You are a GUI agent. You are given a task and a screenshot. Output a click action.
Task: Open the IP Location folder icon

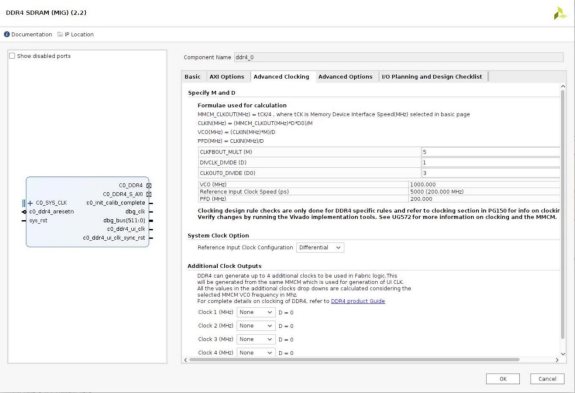60,34
